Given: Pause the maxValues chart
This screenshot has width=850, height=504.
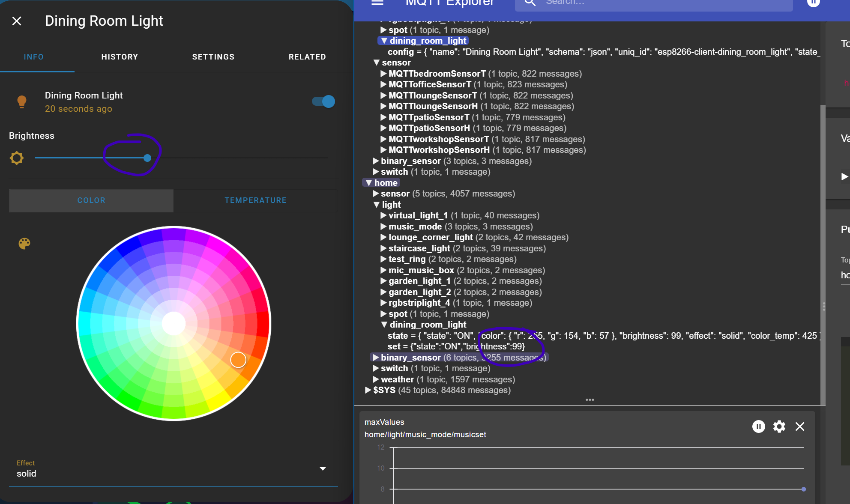Looking at the screenshot, I should 758,426.
